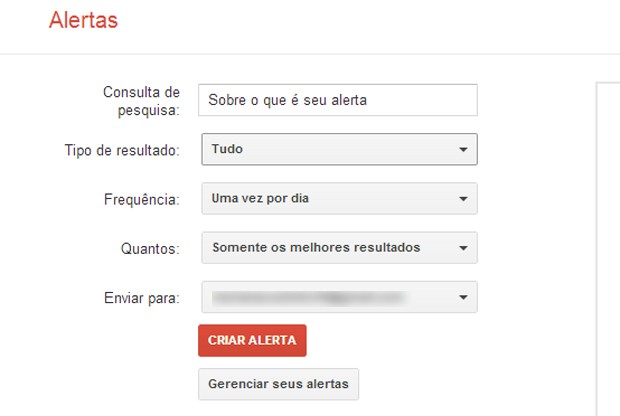This screenshot has width=620, height=416.
Task: Click the 'Consulta de pesquisa' label
Action: [x=141, y=100]
